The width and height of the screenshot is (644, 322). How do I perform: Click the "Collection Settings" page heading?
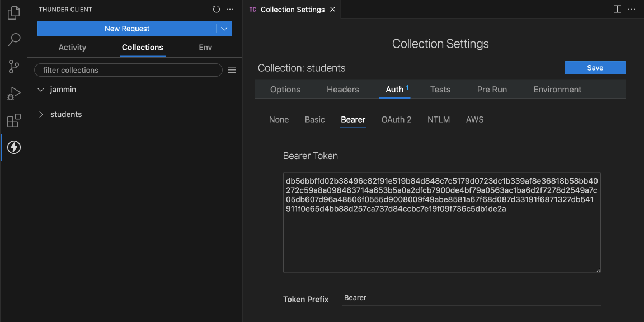pyautogui.click(x=440, y=44)
